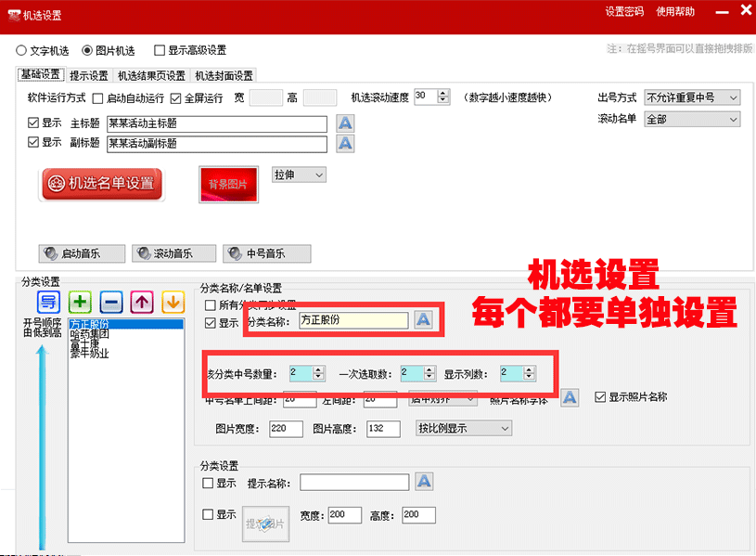Expand the 拉伸 background mode dropdown
Image resolution: width=756 pixels, height=556 pixels.
coord(299,175)
